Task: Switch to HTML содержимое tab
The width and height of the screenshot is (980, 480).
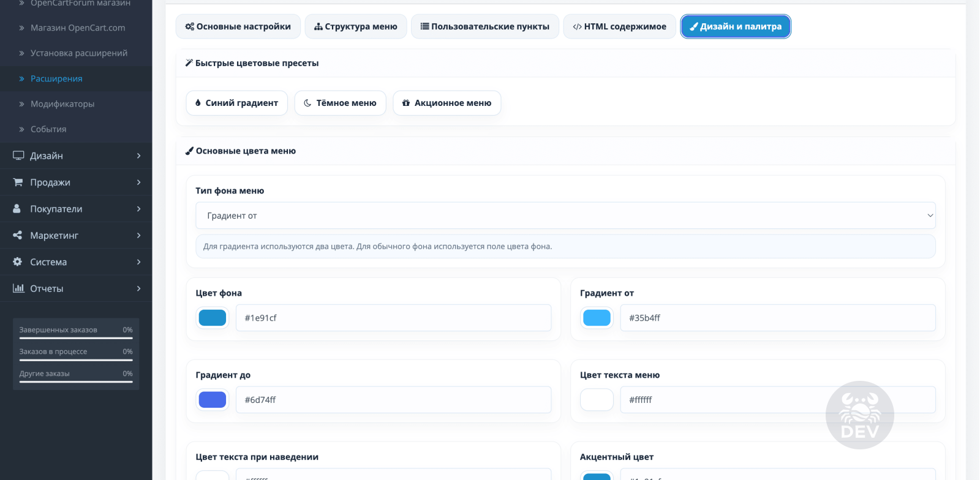Action: click(x=619, y=26)
